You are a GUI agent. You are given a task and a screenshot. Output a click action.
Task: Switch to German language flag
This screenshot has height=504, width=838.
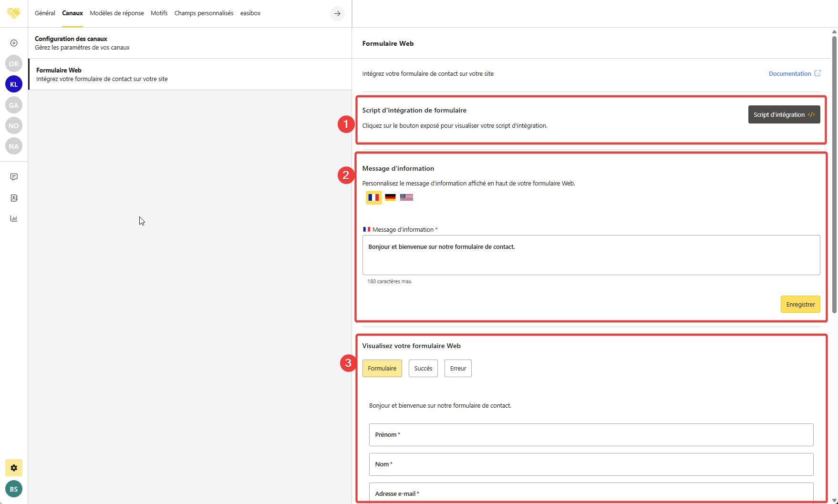(390, 197)
